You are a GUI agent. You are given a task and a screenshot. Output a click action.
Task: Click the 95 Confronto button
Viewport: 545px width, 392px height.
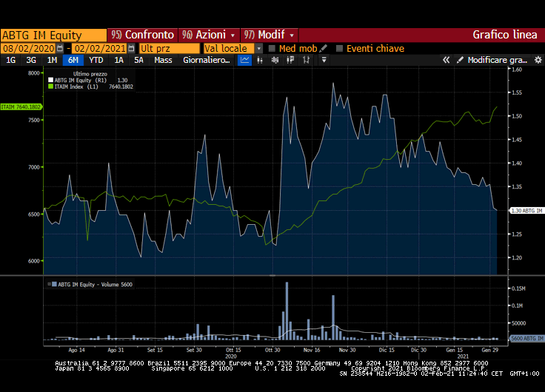(x=142, y=35)
